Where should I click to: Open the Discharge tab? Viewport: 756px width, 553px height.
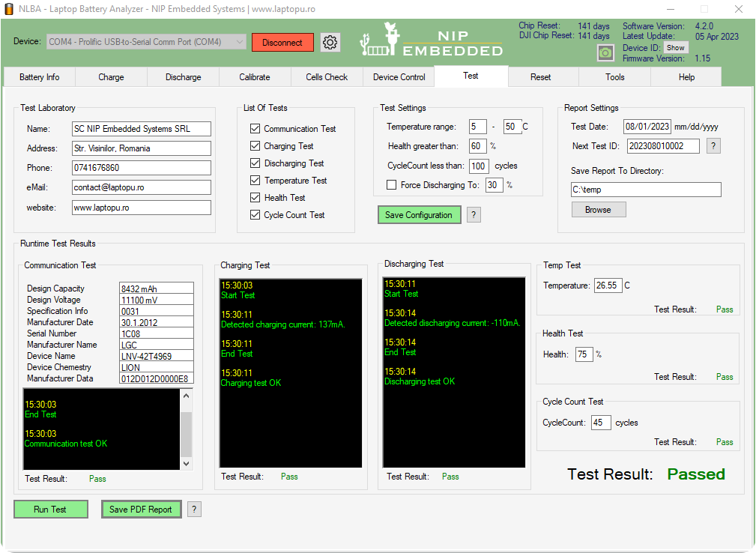coord(184,77)
